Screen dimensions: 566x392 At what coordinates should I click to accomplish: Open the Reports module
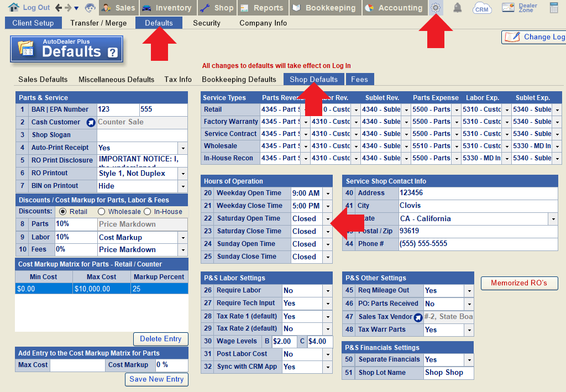click(263, 8)
